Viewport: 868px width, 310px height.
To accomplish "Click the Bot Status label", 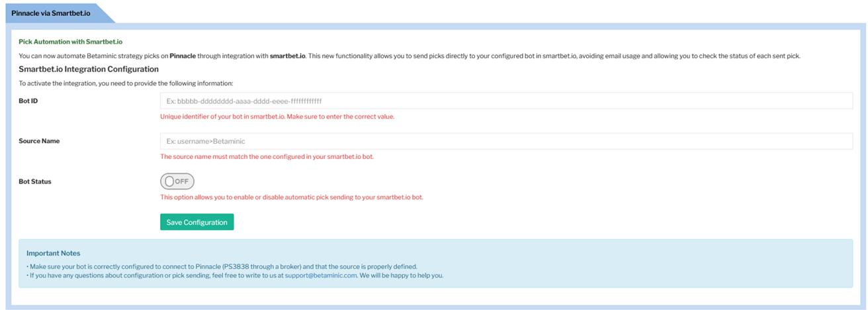I will tap(35, 181).
